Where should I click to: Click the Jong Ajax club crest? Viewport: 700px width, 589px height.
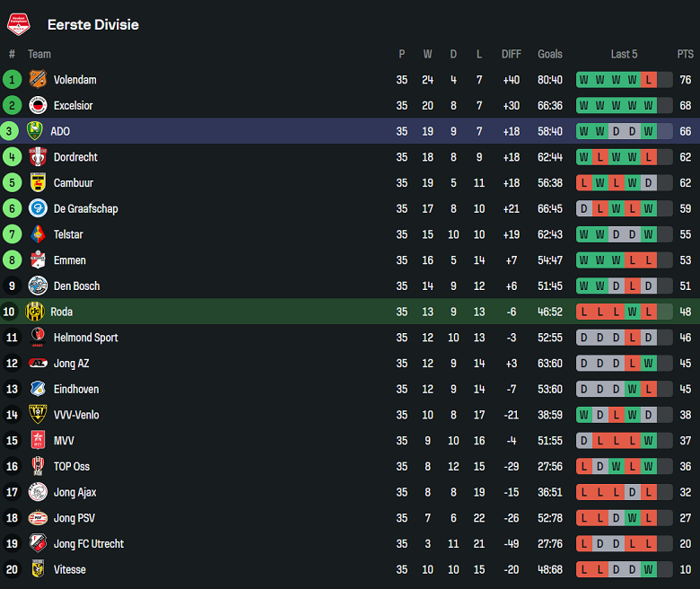pyautogui.click(x=37, y=492)
